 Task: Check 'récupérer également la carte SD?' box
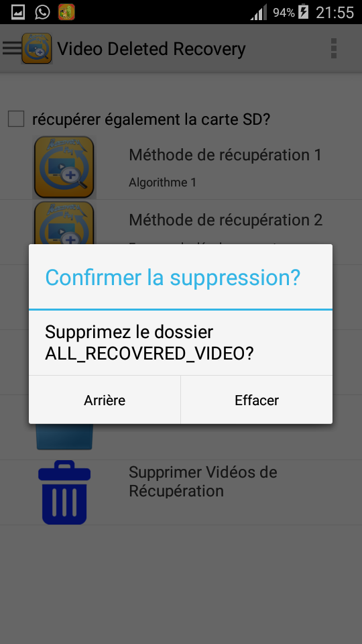[x=16, y=119]
